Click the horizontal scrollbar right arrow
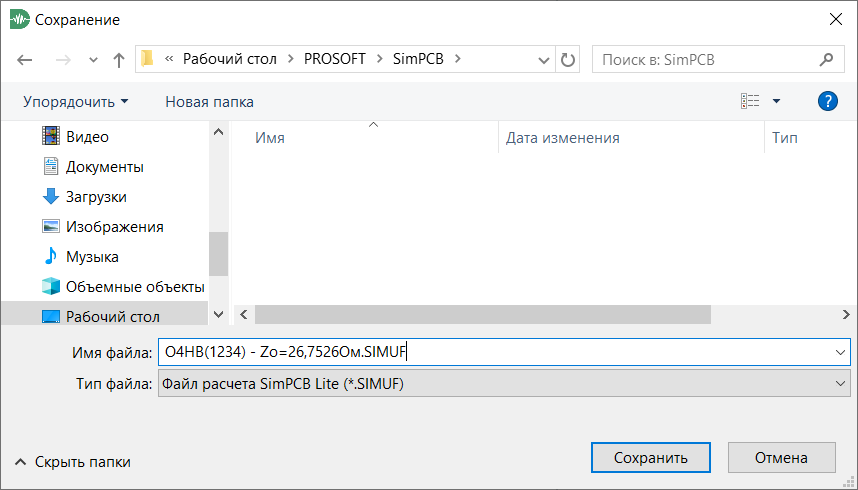 846,314
